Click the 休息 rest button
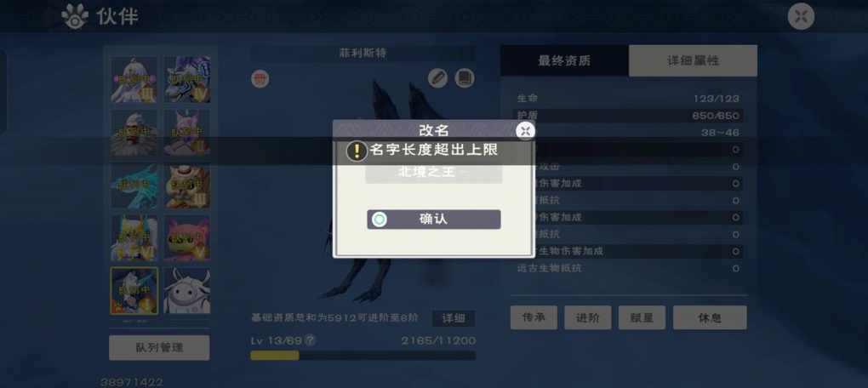The image size is (868, 388). point(710,317)
